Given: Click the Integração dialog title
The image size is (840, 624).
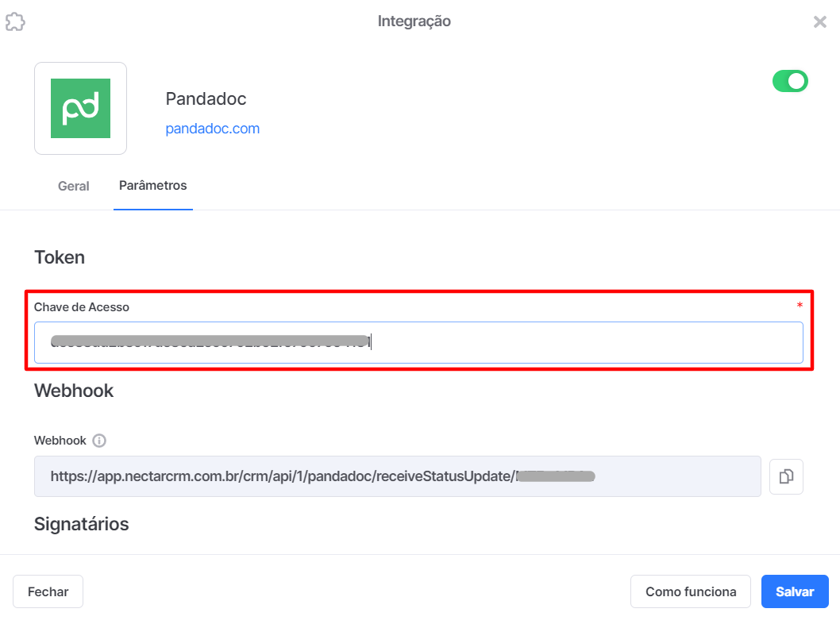Looking at the screenshot, I should coord(414,21).
